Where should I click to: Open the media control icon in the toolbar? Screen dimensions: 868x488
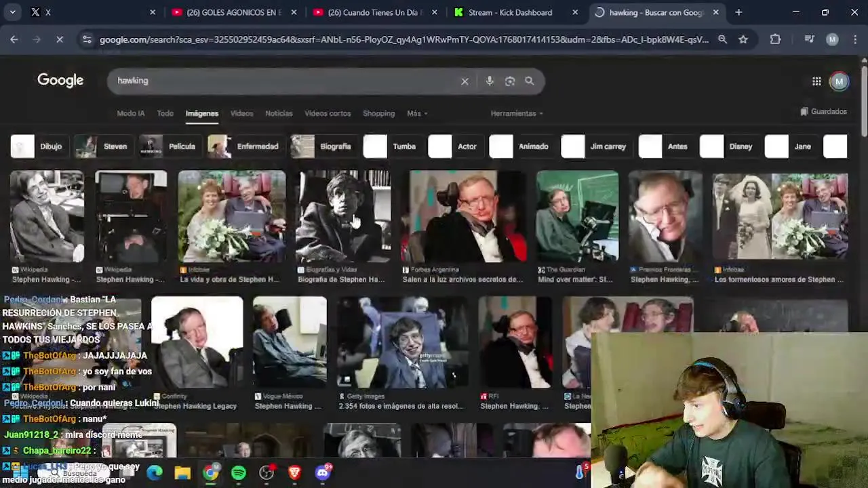coord(809,39)
